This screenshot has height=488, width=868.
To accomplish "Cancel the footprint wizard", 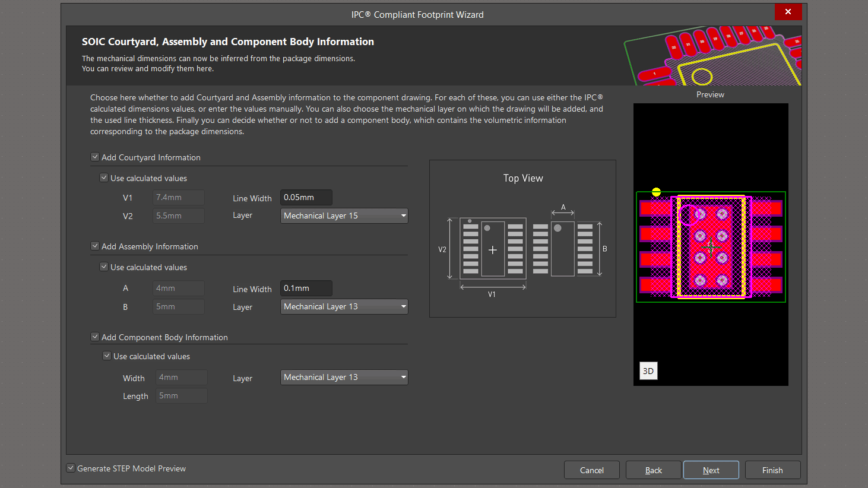I will [x=591, y=470].
